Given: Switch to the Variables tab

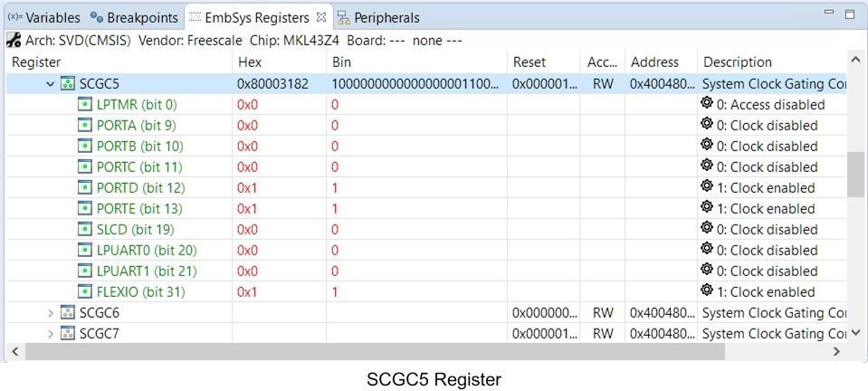Looking at the screenshot, I should 43,17.
